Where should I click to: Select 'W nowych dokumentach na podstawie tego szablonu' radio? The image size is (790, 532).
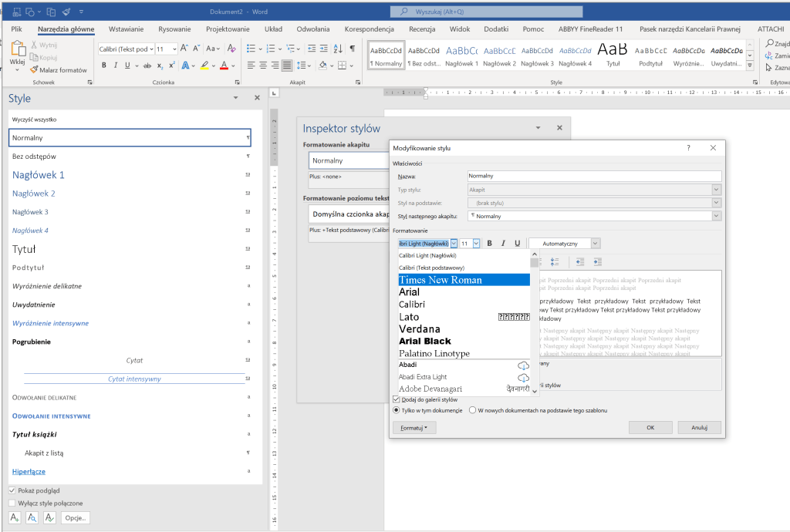click(x=473, y=410)
